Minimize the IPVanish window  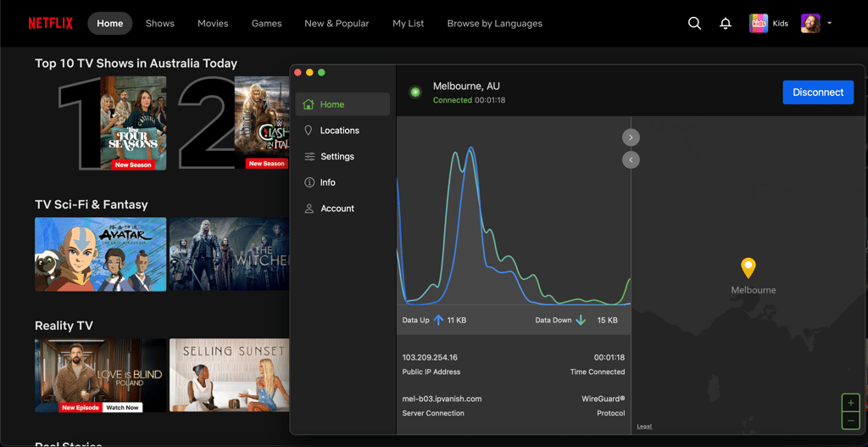click(309, 73)
